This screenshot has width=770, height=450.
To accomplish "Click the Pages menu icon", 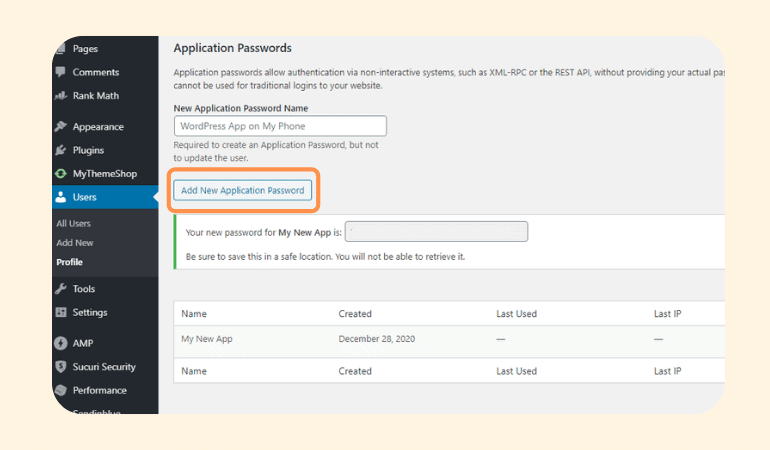I will pyautogui.click(x=61, y=49).
